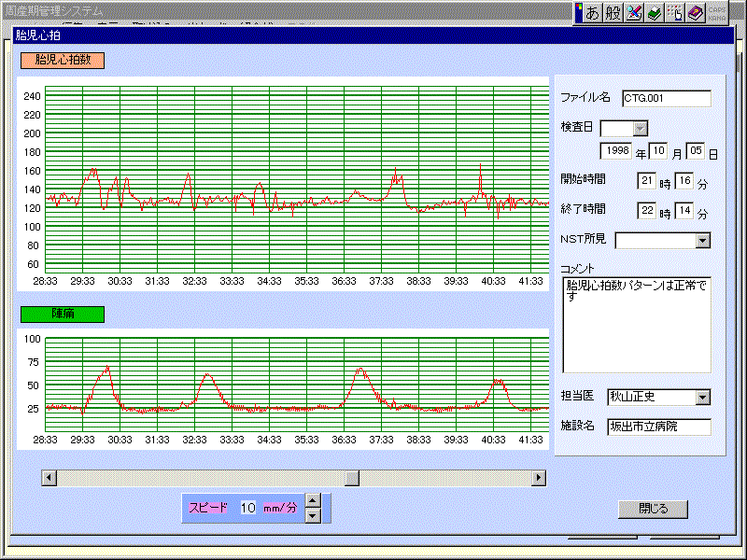Click the month field showing 10
Image resolution: width=747 pixels, height=560 pixels.
pyautogui.click(x=658, y=151)
